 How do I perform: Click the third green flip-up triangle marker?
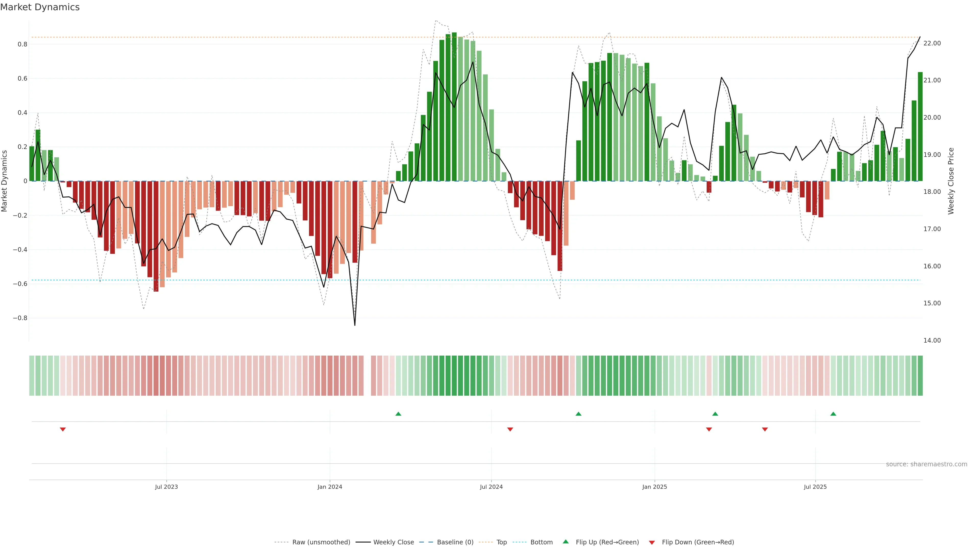(715, 414)
